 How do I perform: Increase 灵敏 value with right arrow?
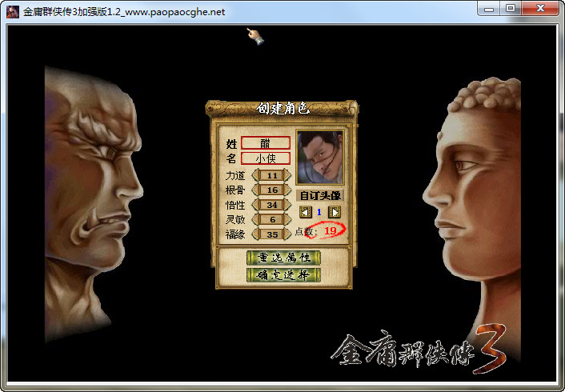tap(287, 219)
